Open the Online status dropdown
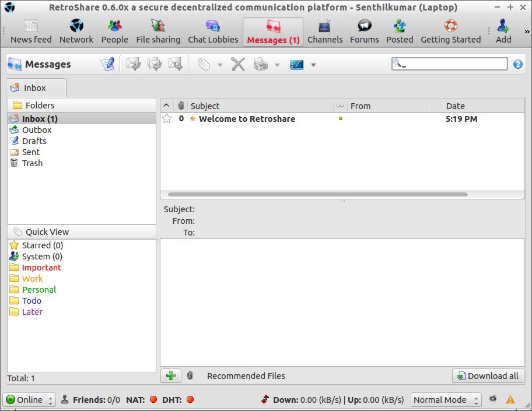 (29, 400)
